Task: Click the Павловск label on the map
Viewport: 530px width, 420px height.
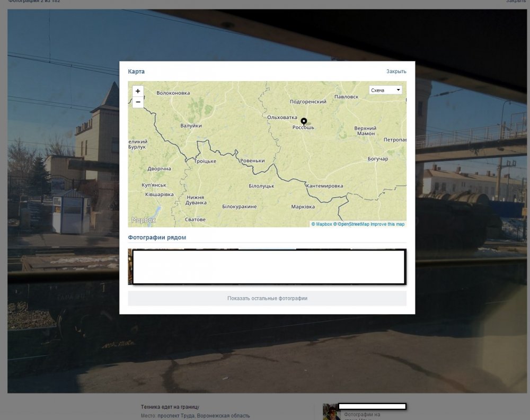Action: (x=347, y=97)
